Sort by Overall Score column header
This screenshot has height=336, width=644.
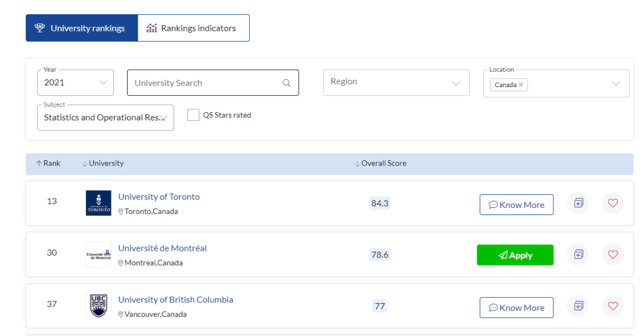click(380, 163)
